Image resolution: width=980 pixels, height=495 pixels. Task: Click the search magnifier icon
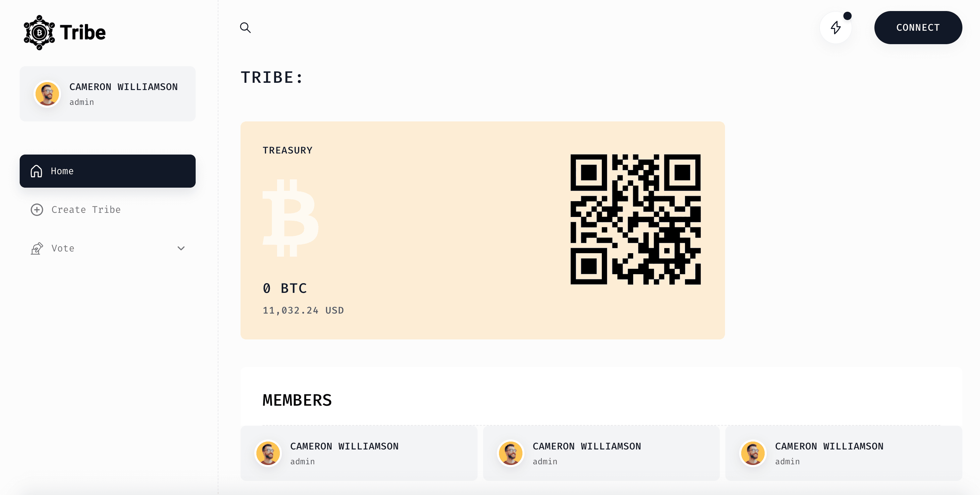point(245,28)
